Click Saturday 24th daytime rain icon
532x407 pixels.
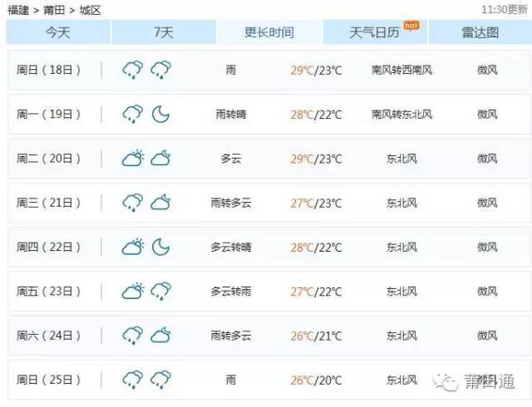(x=133, y=335)
